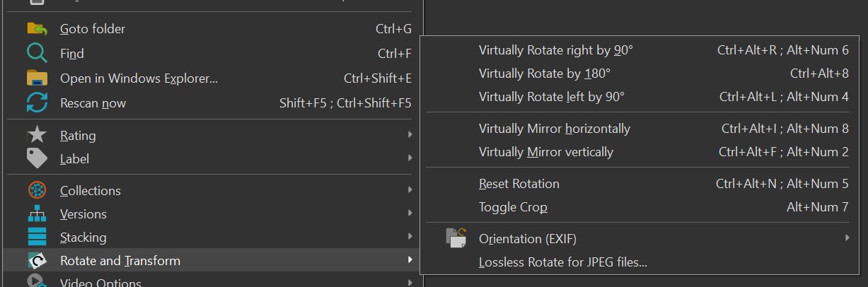Screen dimensions: 868x287
Task: Choose Goto folder menu entry
Action: [x=209, y=29]
